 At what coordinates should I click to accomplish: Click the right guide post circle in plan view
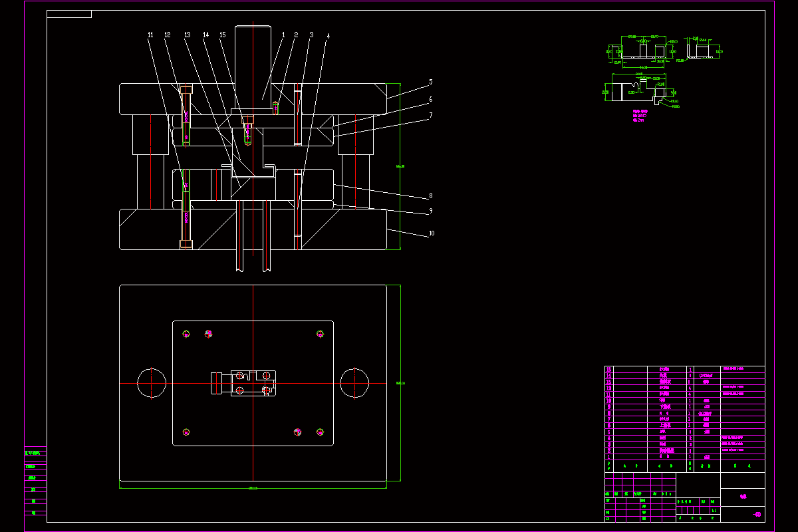coord(354,383)
